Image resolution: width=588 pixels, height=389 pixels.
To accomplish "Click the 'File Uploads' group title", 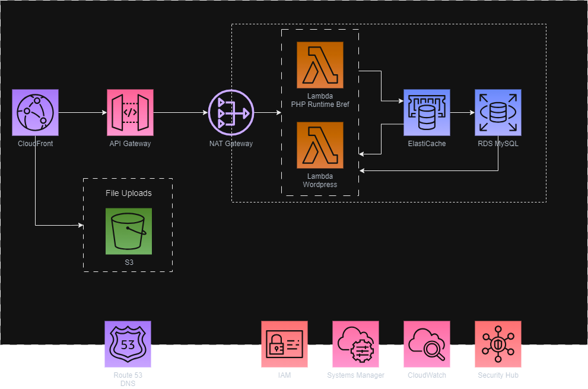I will 129,193.
